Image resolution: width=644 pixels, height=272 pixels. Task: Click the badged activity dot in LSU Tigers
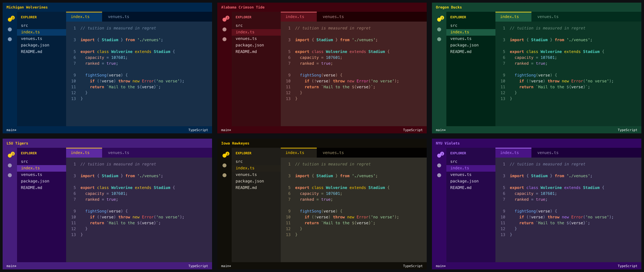(10, 155)
